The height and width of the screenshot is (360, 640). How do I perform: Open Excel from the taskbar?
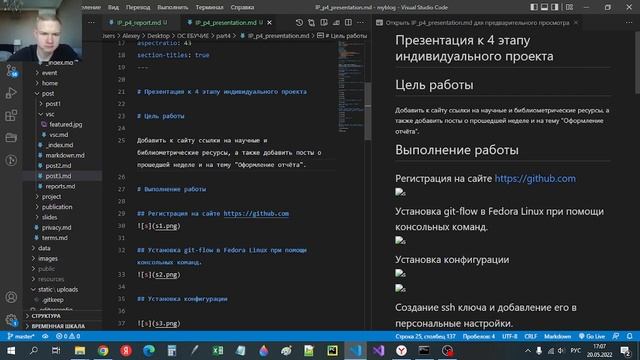coord(218,351)
